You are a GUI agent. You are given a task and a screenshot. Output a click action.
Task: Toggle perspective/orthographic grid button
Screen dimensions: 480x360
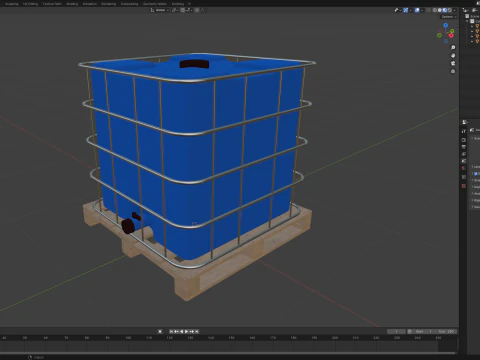[453, 71]
